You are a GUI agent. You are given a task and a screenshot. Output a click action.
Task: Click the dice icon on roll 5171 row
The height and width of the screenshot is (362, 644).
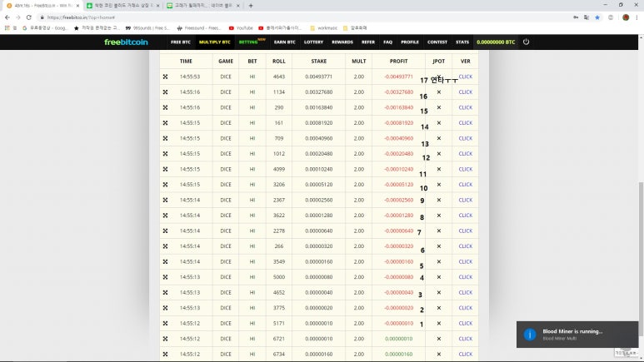pyautogui.click(x=165, y=323)
